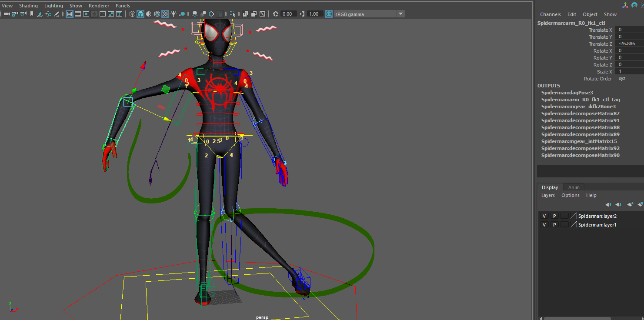The image size is (644, 320).
Task: Open the View menu in viewport panel
Action: (7, 6)
